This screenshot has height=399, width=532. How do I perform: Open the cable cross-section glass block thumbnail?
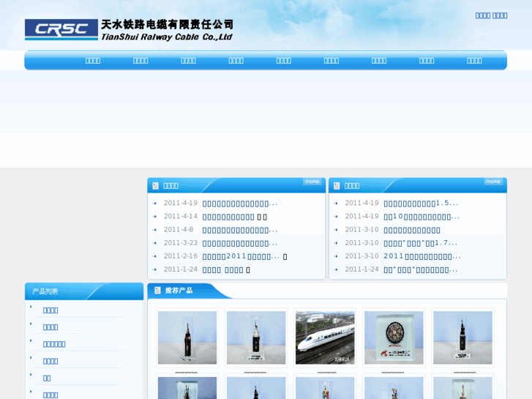tap(394, 338)
